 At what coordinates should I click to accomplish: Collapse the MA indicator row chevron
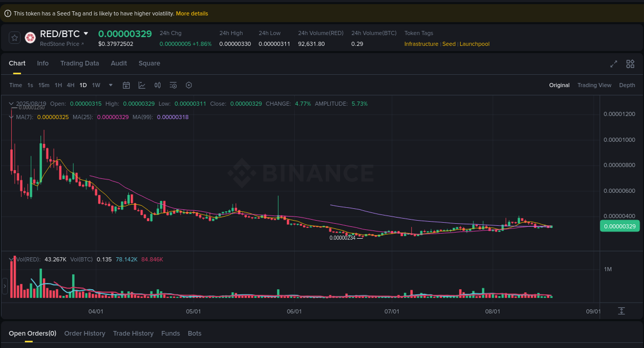11,117
